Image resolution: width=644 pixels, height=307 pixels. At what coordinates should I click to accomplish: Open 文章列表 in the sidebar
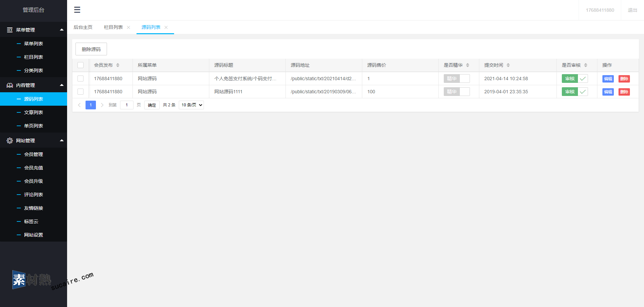(x=34, y=112)
